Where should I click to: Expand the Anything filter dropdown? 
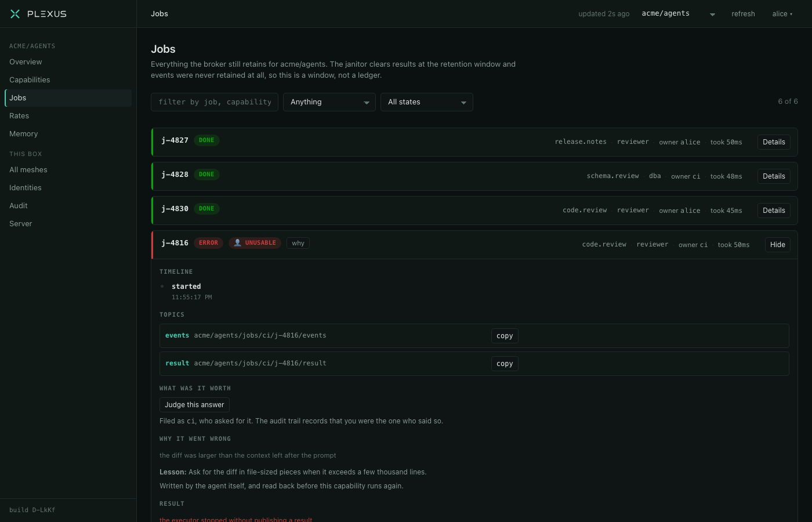point(329,102)
